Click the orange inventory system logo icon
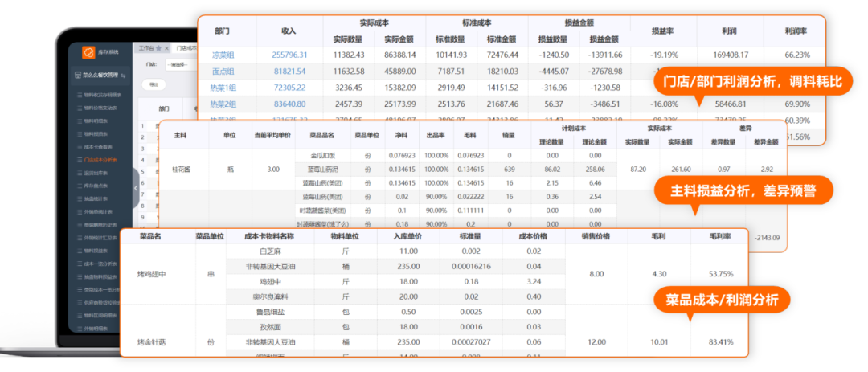Viewport: 868px width, 372px height. point(88,52)
